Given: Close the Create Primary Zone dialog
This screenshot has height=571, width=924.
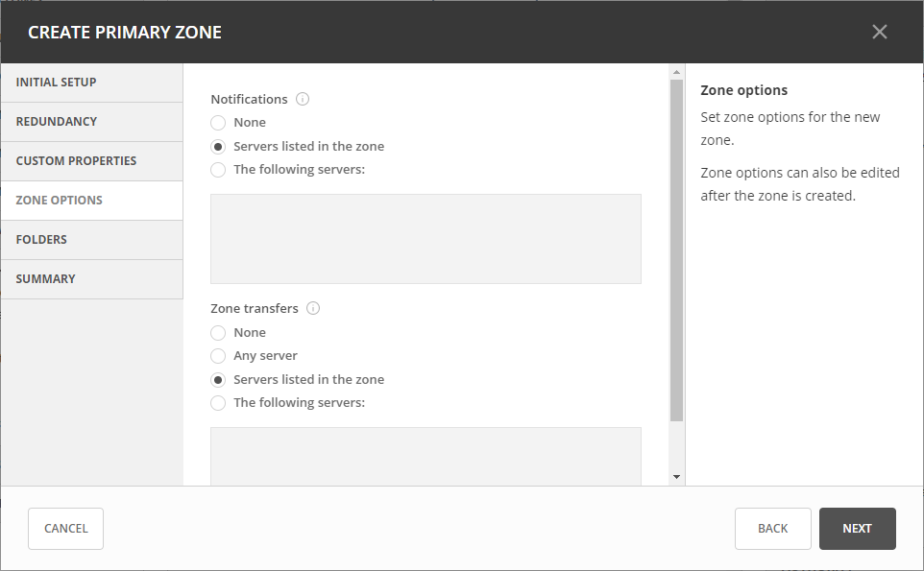Looking at the screenshot, I should pos(879,32).
